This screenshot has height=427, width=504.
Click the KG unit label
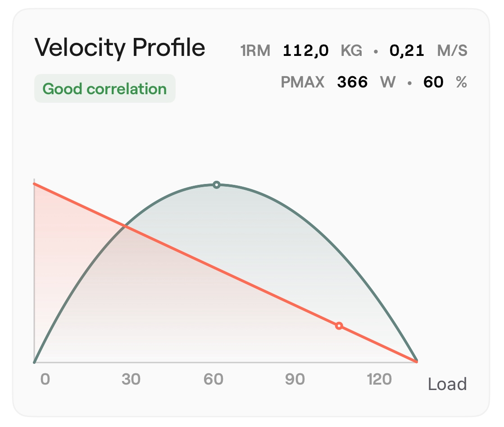(x=351, y=51)
